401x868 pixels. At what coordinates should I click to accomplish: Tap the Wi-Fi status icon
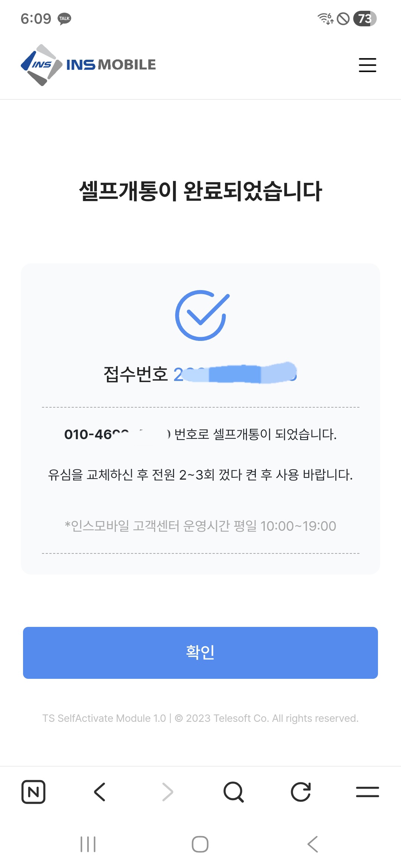click(325, 19)
